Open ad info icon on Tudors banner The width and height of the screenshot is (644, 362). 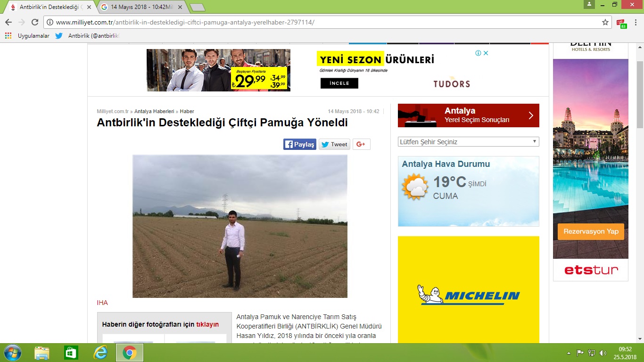coord(478,53)
